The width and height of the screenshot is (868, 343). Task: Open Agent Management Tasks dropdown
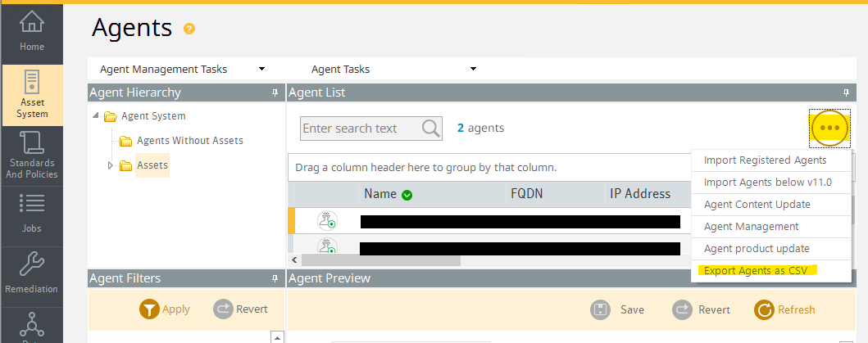[182, 69]
